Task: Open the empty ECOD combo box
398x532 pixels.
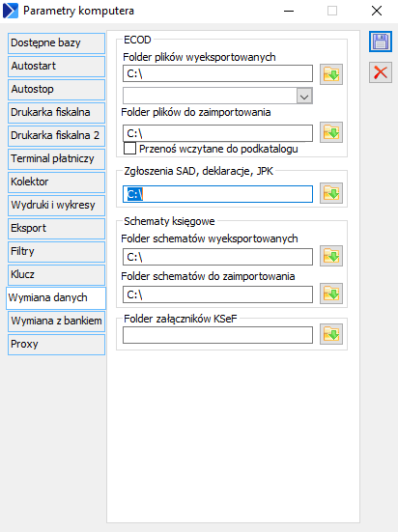Action: click(217, 96)
